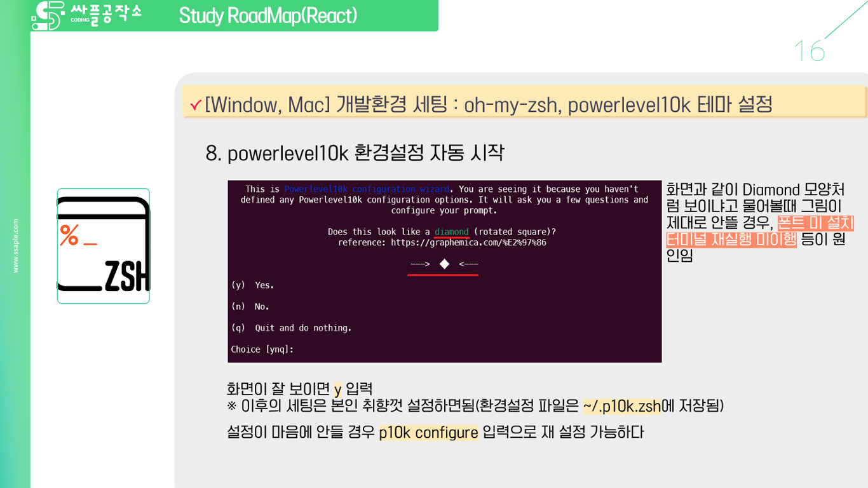This screenshot has height=488, width=868.
Task: Select the ZSH terminal icon
Action: pyautogui.click(x=103, y=245)
